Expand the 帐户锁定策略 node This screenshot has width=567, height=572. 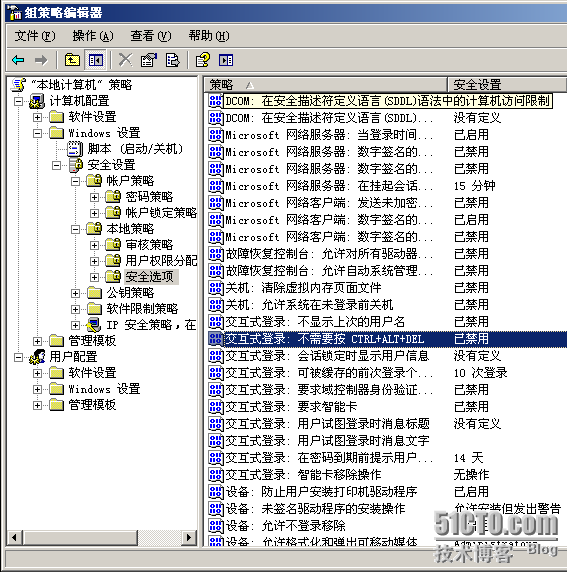pyautogui.click(x=94, y=213)
